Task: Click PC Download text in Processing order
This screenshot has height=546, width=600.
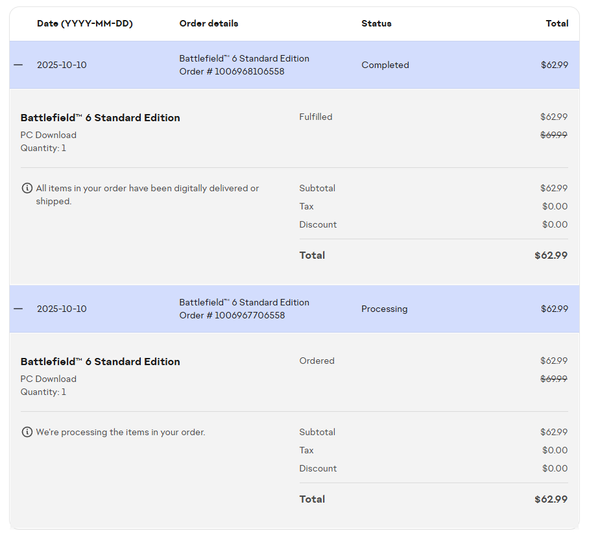Action: (48, 379)
